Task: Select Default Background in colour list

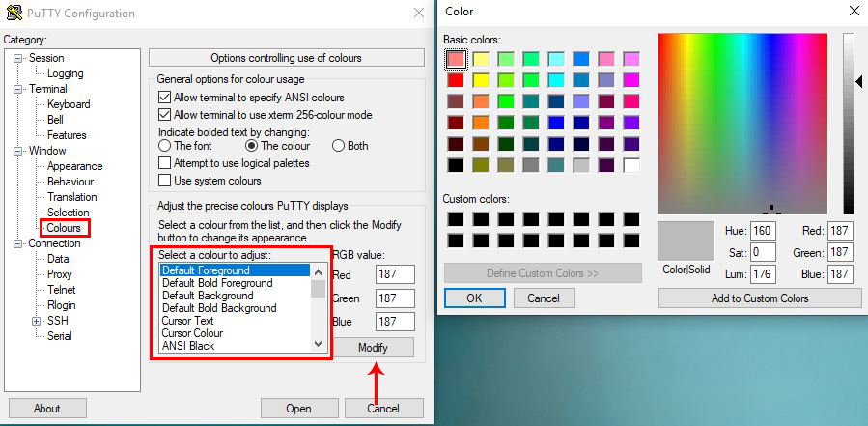Action: pos(209,296)
